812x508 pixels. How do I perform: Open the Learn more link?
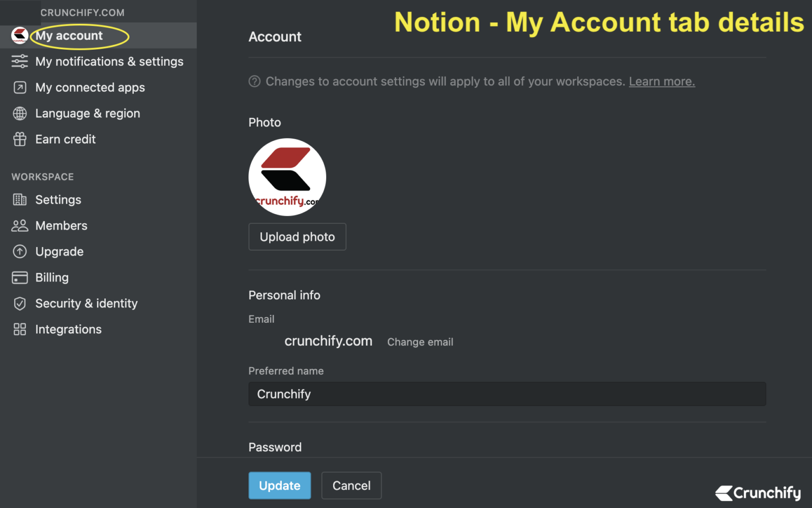(x=662, y=81)
